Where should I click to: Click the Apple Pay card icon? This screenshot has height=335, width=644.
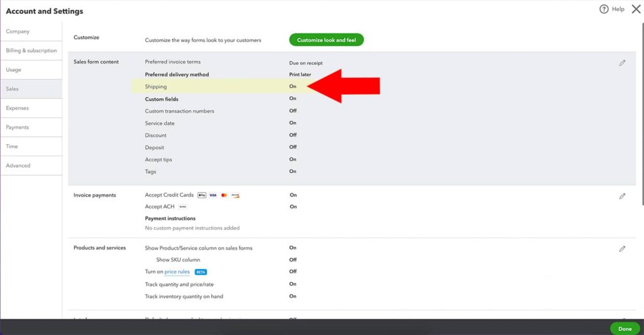point(201,195)
